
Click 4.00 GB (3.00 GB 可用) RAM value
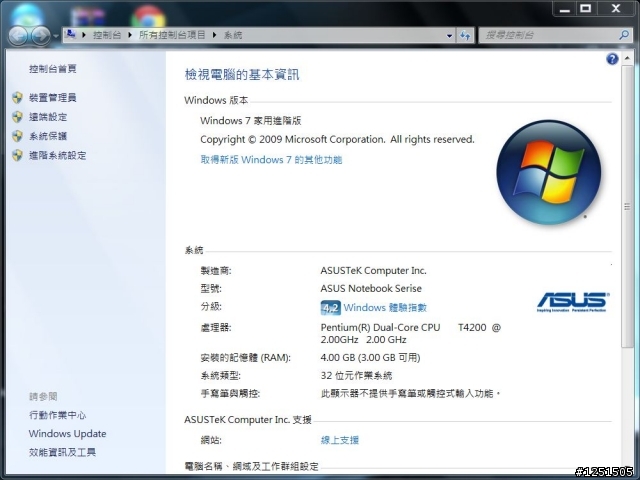click(x=370, y=358)
